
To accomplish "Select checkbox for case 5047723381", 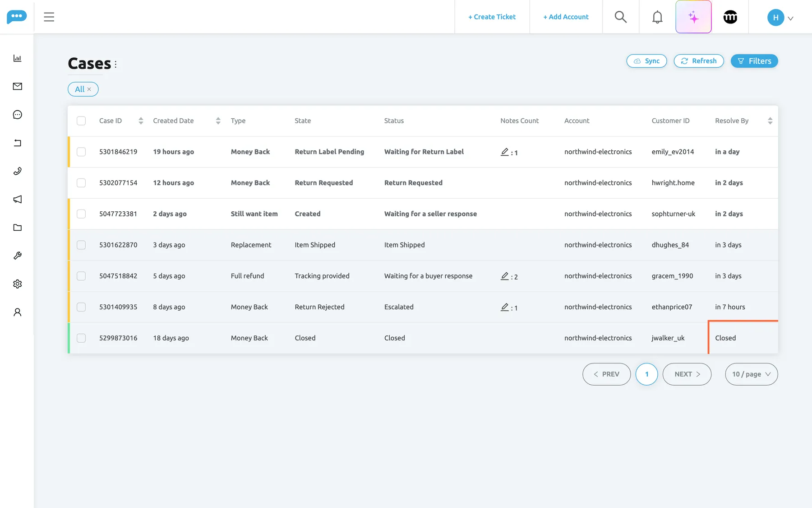I will click(81, 214).
